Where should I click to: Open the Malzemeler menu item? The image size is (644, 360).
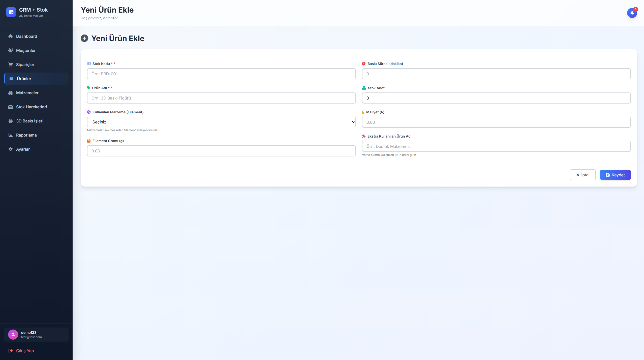point(27,93)
